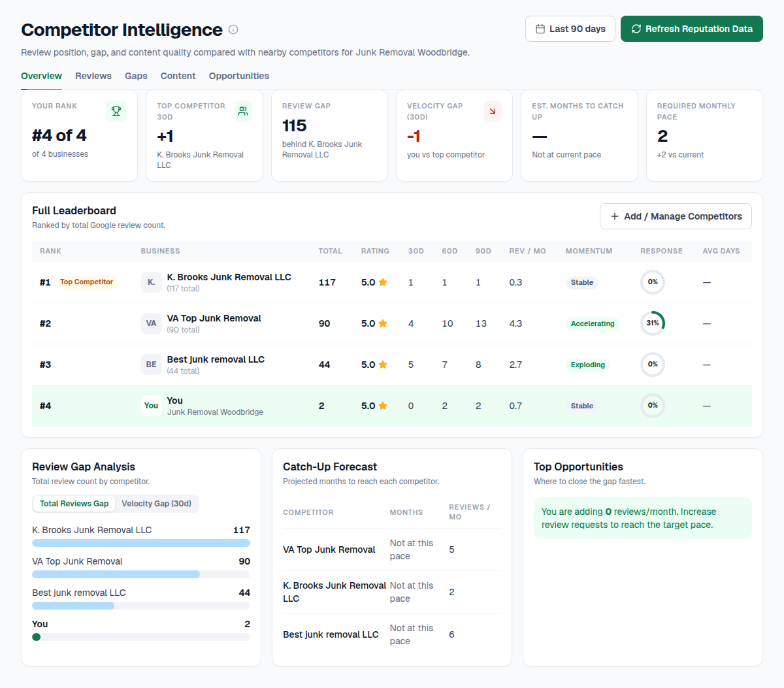Click Best junk removal LLC in Catch-Up Forecast
Screen dimensions: 784x688
click(331, 634)
